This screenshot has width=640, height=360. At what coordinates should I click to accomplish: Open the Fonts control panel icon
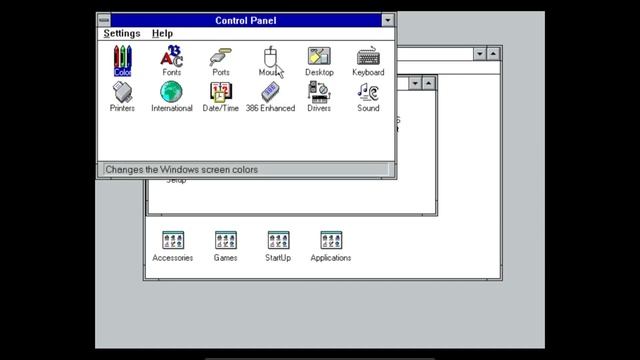click(x=171, y=61)
